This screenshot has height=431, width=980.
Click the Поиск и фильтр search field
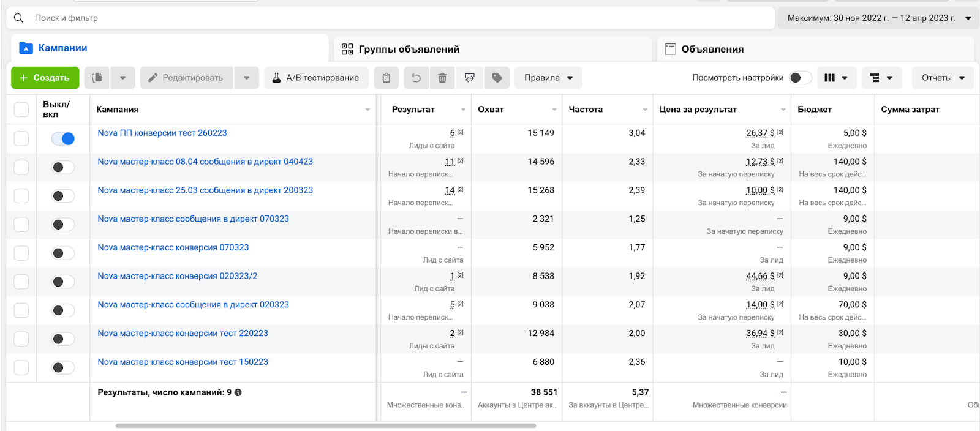click(x=392, y=18)
